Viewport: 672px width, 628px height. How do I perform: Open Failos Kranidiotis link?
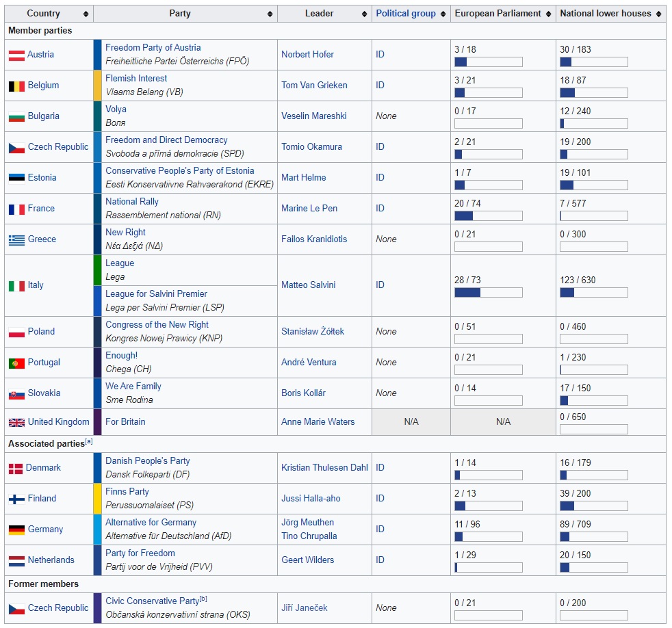[314, 239]
